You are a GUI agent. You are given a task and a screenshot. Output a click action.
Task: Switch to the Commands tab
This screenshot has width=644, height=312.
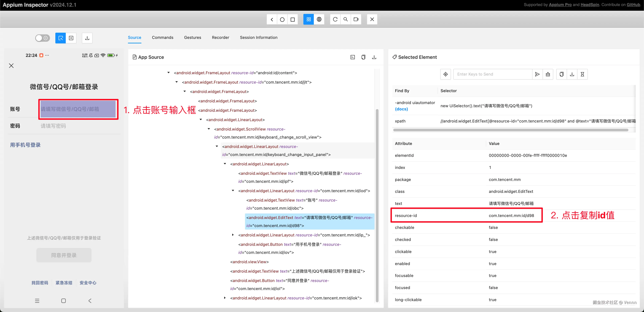163,38
